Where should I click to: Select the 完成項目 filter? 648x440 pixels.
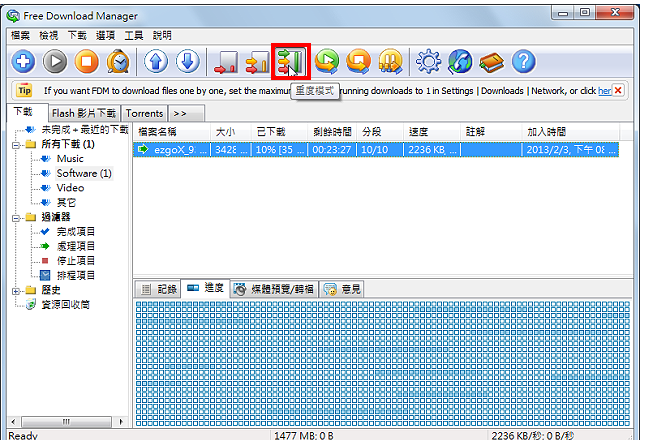click(76, 232)
